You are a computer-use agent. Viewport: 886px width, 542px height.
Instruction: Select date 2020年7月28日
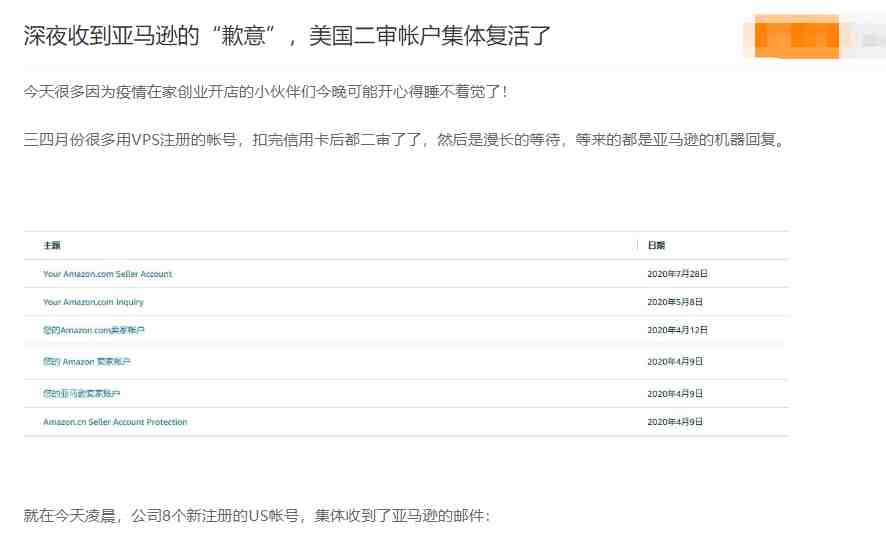(x=677, y=274)
